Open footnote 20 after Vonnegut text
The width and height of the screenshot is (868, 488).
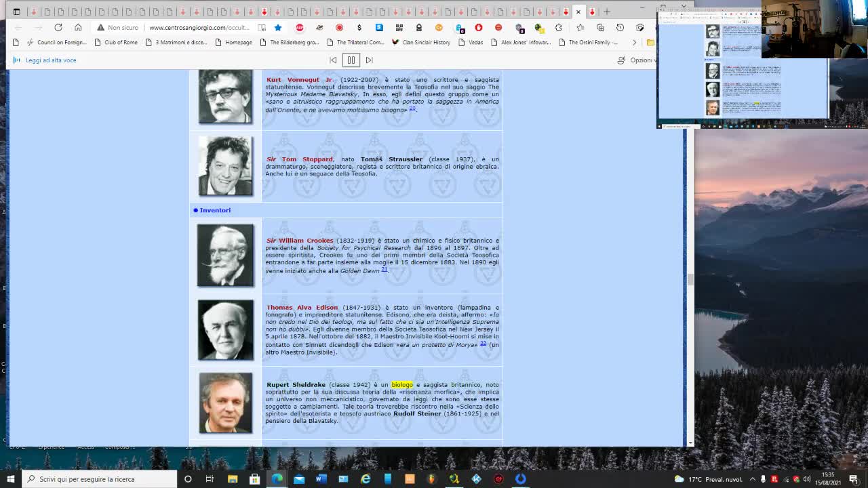tap(412, 108)
